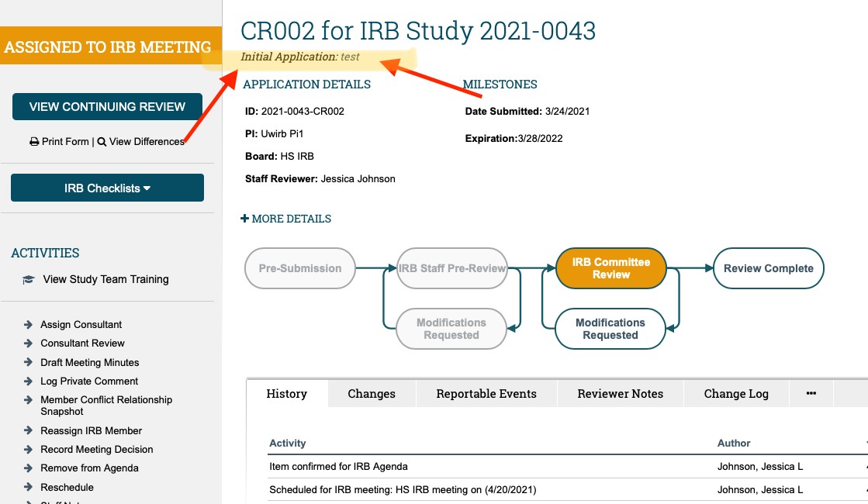Switch to the Changes tab
The width and height of the screenshot is (868, 504).
pos(372,393)
